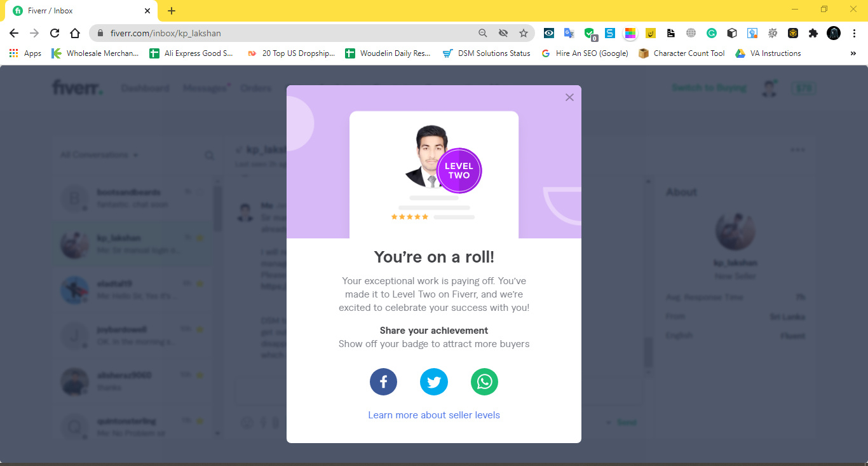
Task: Open the Extensions puzzle piece menu
Action: point(813,33)
